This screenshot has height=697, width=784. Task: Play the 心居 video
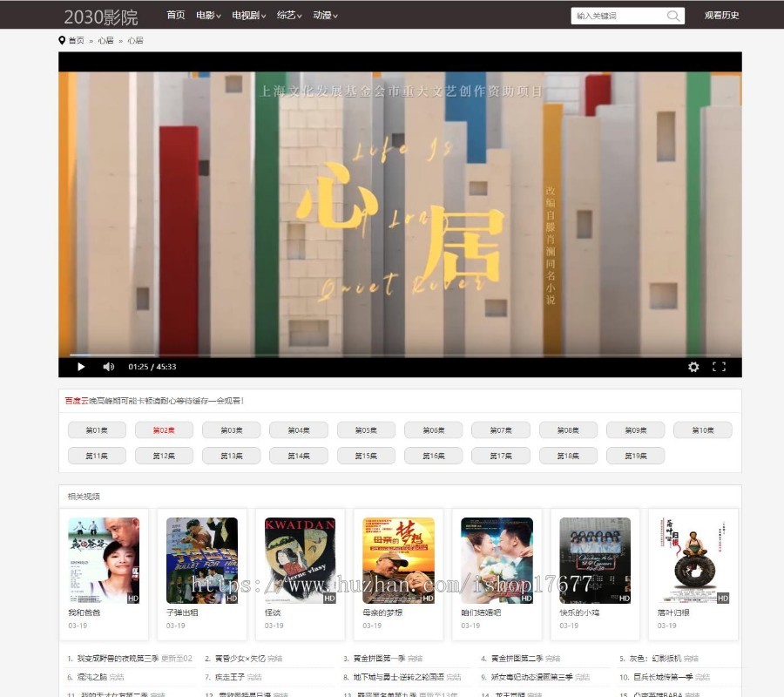81,367
